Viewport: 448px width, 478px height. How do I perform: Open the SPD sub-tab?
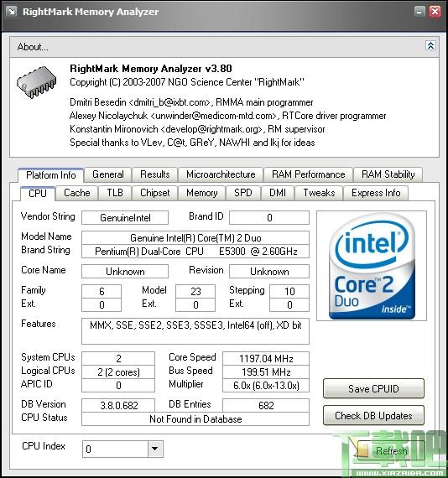pyautogui.click(x=243, y=193)
